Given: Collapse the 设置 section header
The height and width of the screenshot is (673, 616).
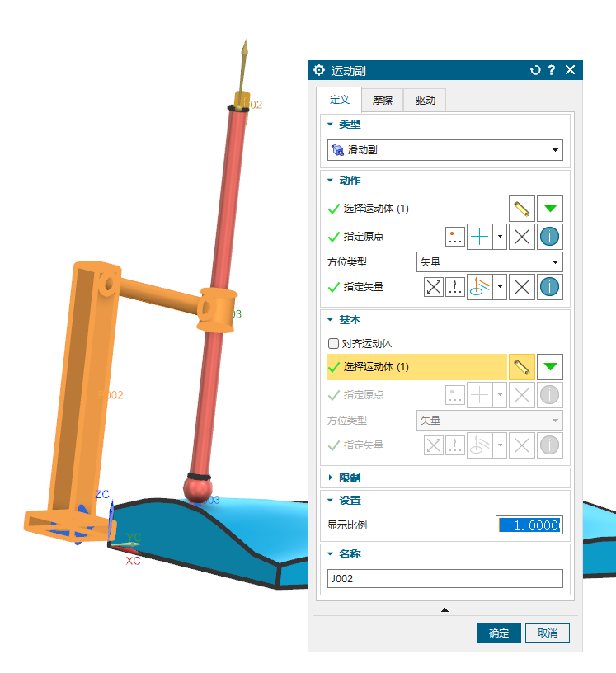Looking at the screenshot, I should click(350, 501).
